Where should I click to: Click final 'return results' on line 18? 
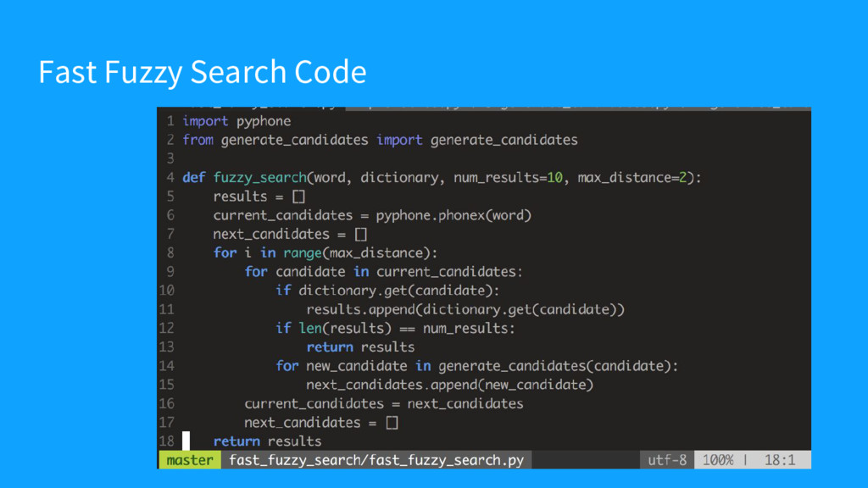click(267, 441)
